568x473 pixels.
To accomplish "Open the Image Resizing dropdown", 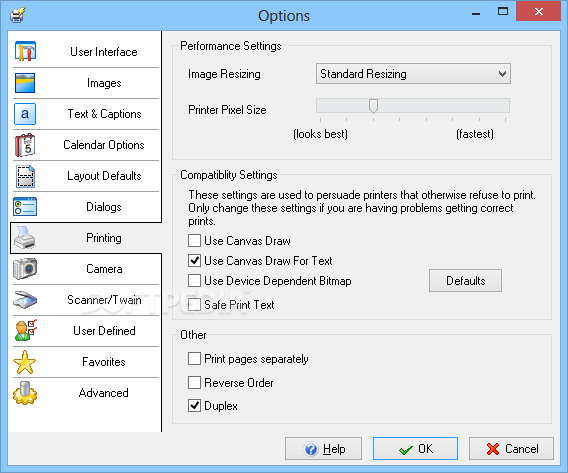I will pyautogui.click(x=413, y=74).
